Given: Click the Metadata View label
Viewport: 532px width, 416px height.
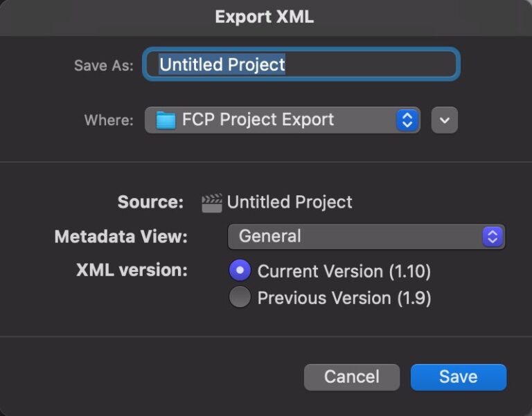Looking at the screenshot, I should (x=121, y=236).
